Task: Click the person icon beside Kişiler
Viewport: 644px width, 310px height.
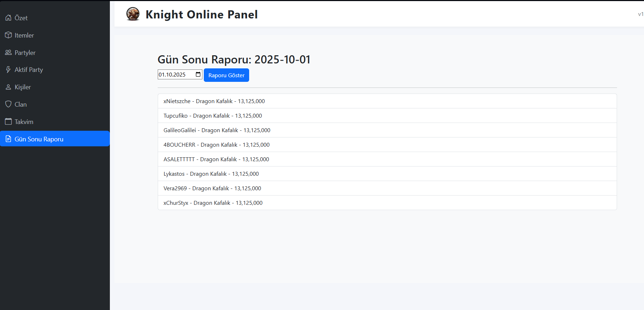Action: coord(8,87)
